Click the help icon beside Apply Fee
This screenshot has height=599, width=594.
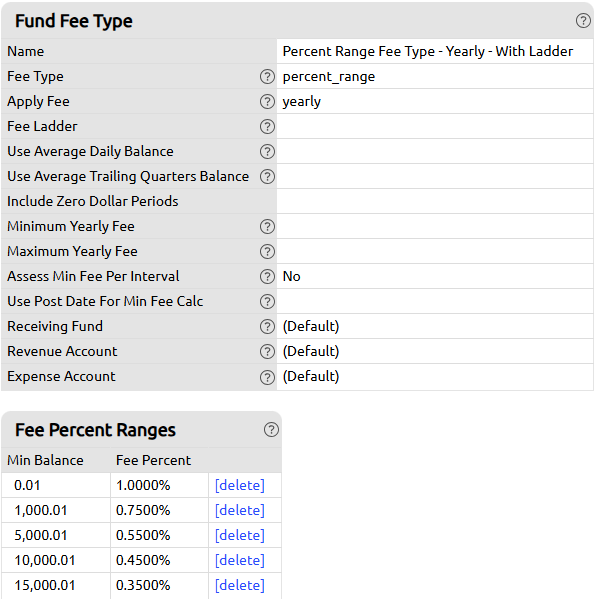(x=267, y=101)
